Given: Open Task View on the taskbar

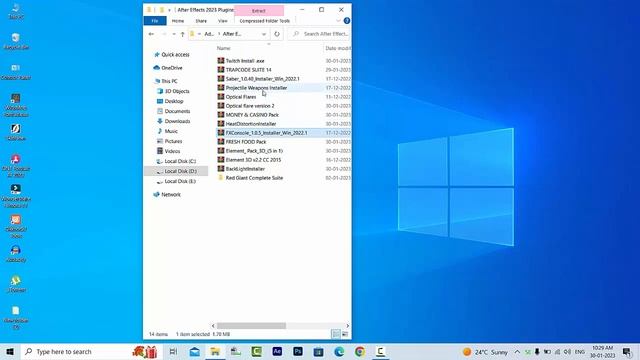Looking at the screenshot, I should pos(173,351).
